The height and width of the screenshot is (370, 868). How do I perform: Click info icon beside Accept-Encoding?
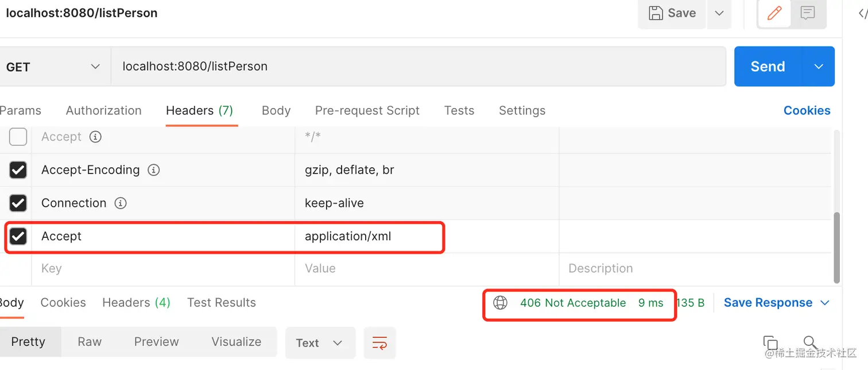coord(154,170)
